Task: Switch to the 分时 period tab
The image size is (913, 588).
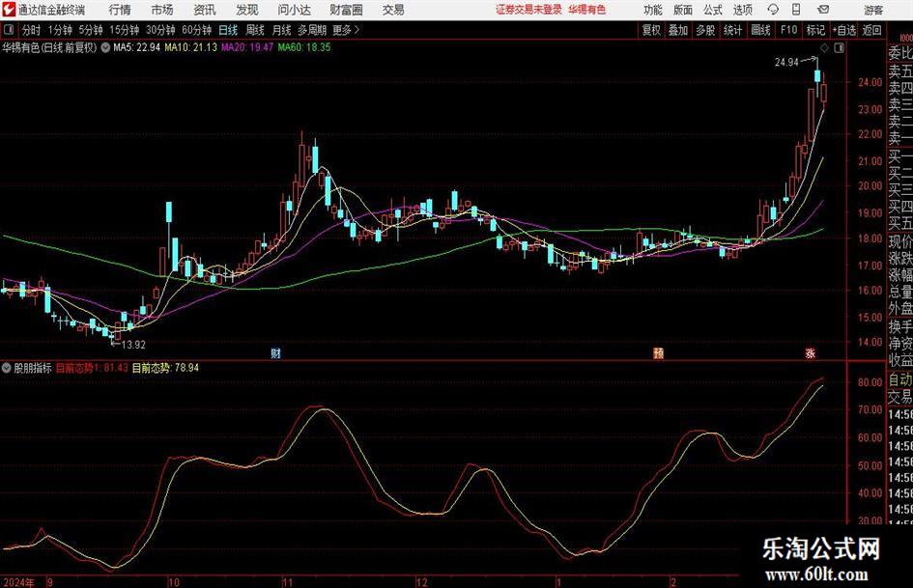Action: click(32, 30)
